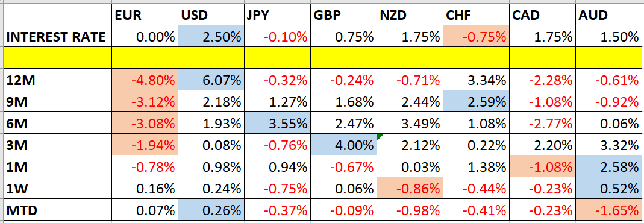Screen dimensions: 644x223
Task: Select the yellow cell under GBP
Action: (x=344, y=58)
